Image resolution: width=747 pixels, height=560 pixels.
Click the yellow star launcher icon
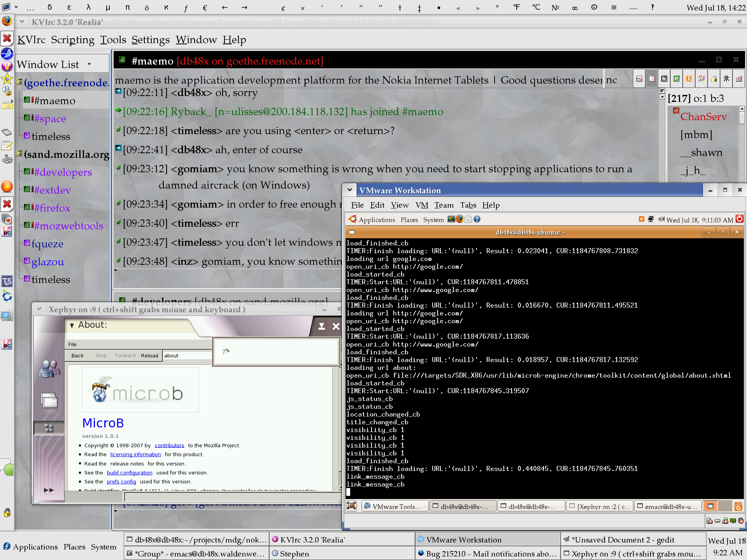point(7,79)
